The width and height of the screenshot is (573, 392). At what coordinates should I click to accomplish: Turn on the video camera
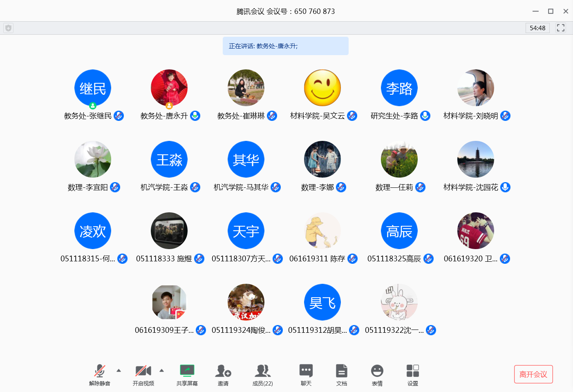(x=143, y=371)
